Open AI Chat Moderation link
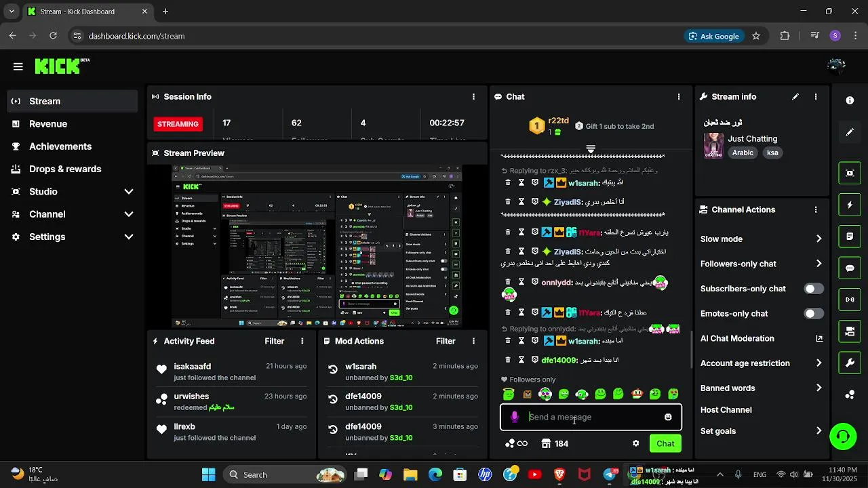 pyautogui.click(x=762, y=338)
